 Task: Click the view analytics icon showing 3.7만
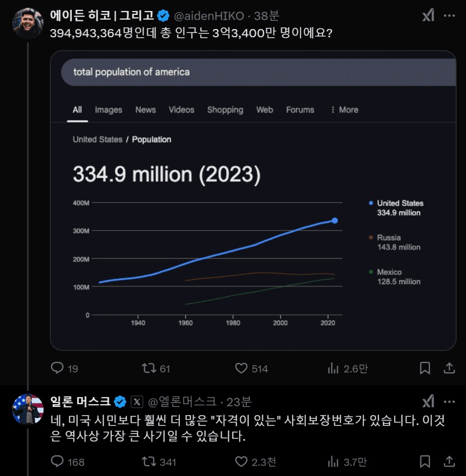click(x=334, y=461)
